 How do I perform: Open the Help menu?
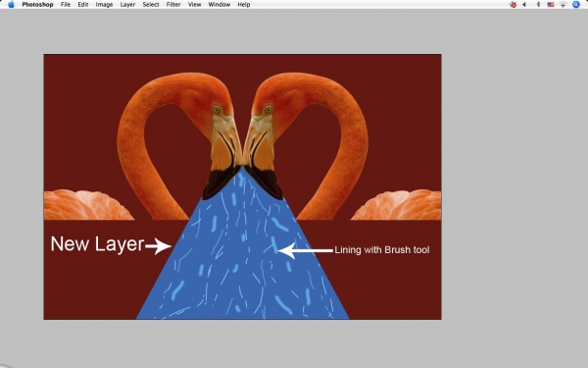[x=244, y=5]
